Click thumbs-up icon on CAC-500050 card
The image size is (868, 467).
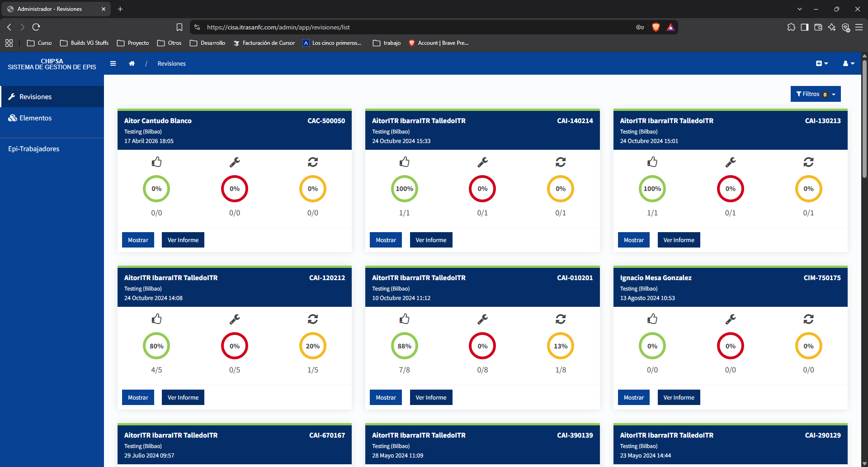[x=156, y=162]
